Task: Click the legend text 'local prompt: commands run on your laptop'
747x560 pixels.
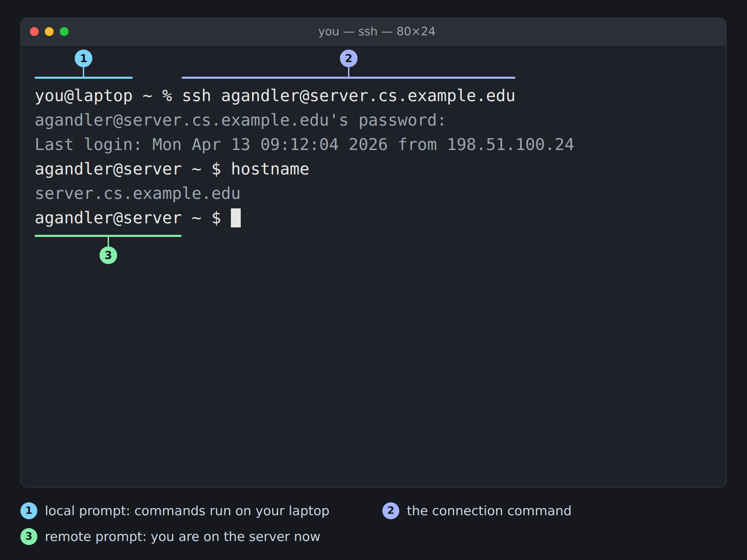Action: click(x=187, y=511)
